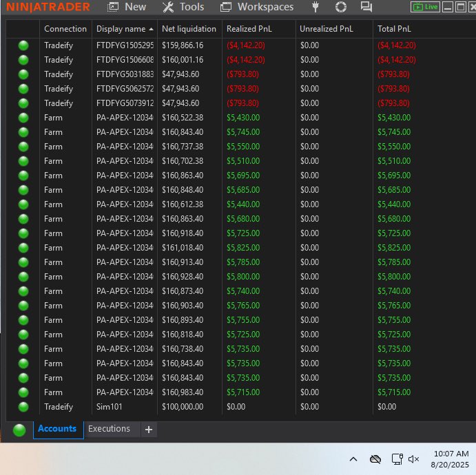Viewport: 476px width, 475px height.
Task: Select the Sim101 account name
Action: pyautogui.click(x=109, y=407)
